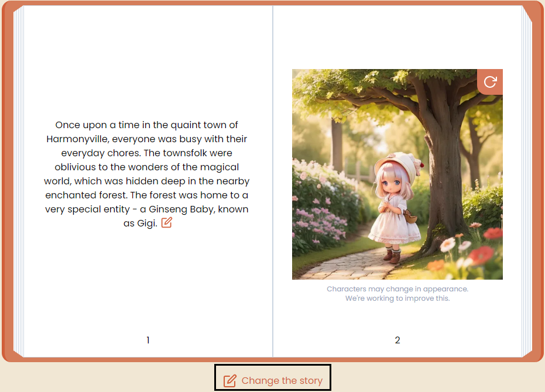Select the story paragraph about Harmonyville
This screenshot has height=392, width=545.
pyautogui.click(x=148, y=173)
